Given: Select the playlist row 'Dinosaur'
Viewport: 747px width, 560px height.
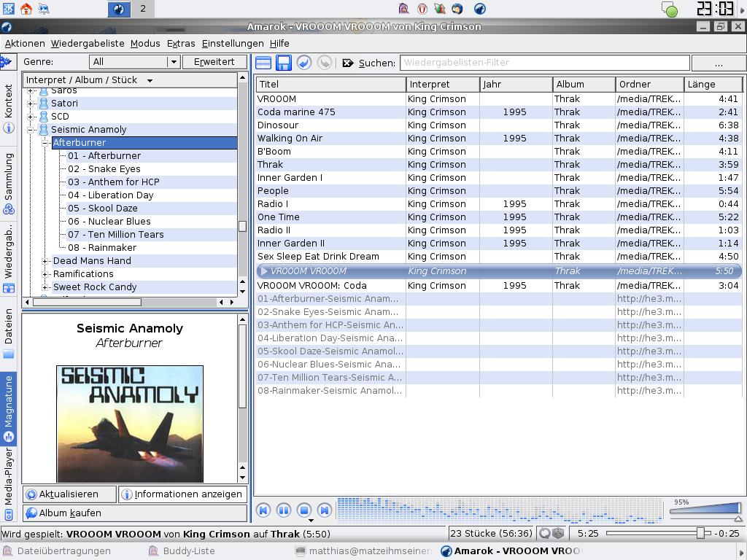Looking at the screenshot, I should [x=498, y=125].
